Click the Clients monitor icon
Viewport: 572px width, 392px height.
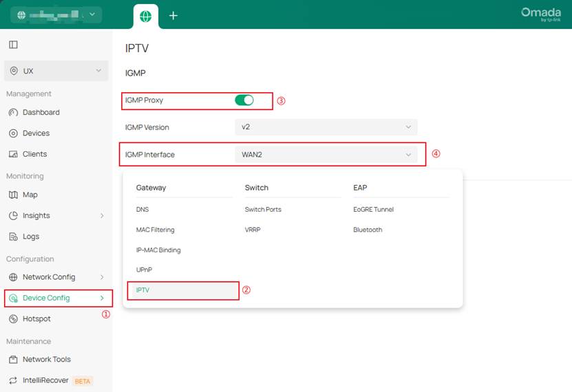tap(13, 154)
